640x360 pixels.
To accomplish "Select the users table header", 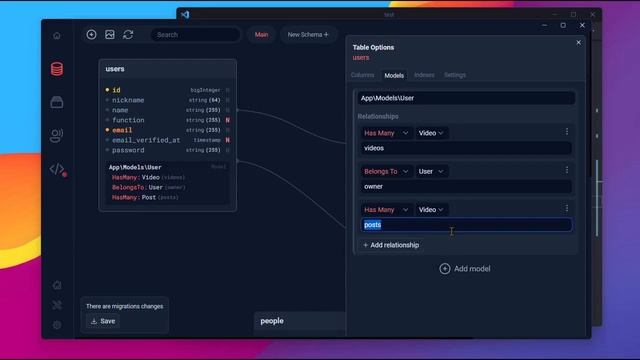I will point(167,69).
